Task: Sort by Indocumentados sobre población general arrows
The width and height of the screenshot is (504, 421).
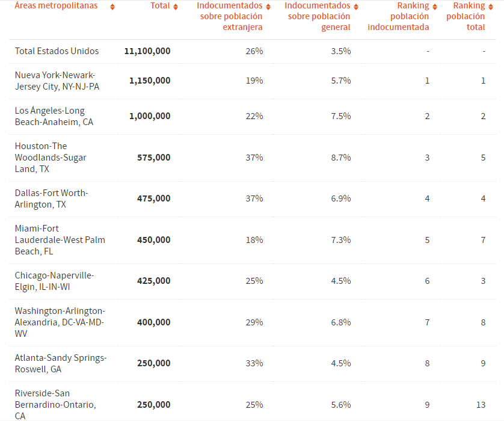Action: pos(356,7)
